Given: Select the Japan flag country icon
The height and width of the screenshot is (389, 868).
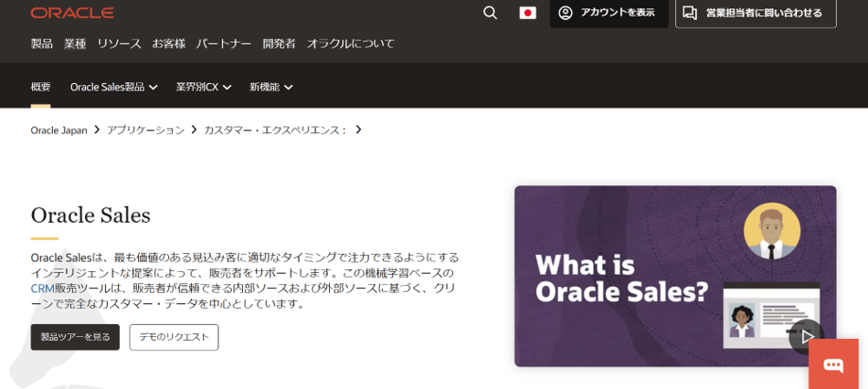Looking at the screenshot, I should coord(527,13).
